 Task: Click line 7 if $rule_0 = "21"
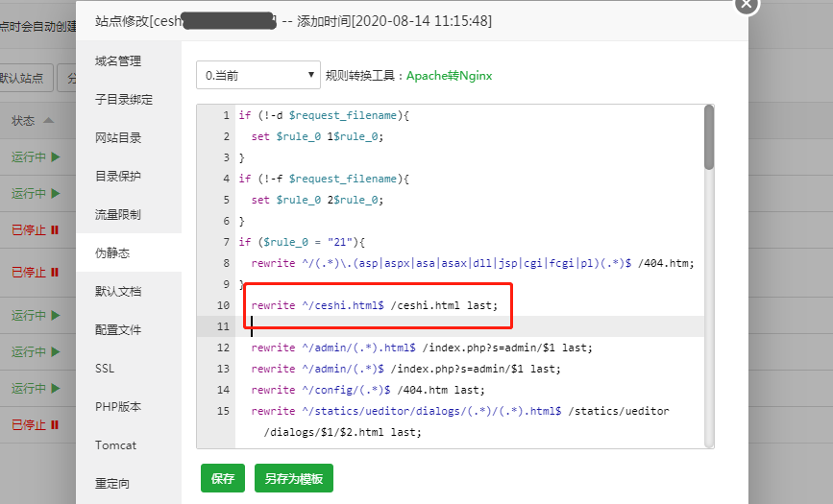302,242
